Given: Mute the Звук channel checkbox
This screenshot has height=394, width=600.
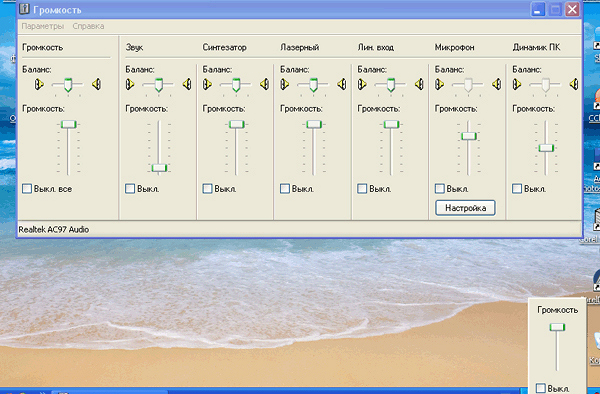Looking at the screenshot, I should coord(130,189).
